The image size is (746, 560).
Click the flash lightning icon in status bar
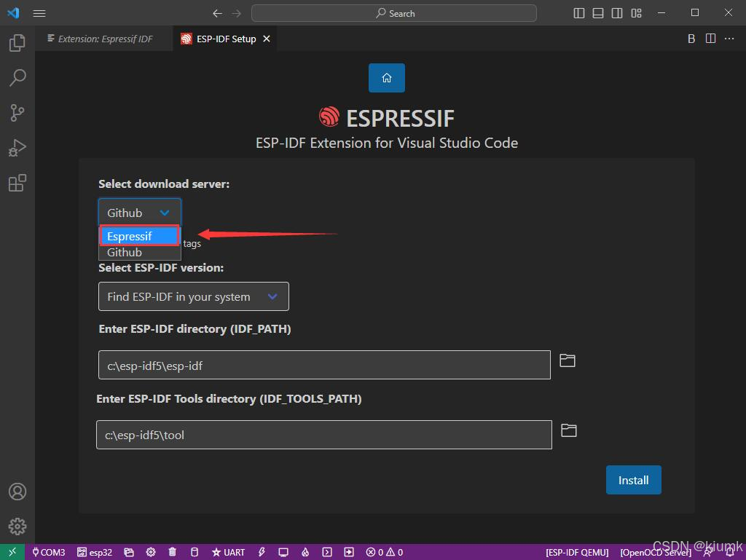pos(262,552)
